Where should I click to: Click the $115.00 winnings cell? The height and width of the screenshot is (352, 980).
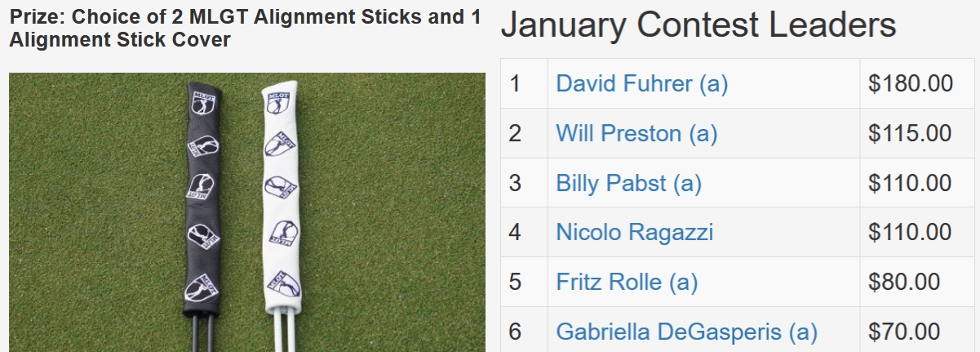point(911,133)
